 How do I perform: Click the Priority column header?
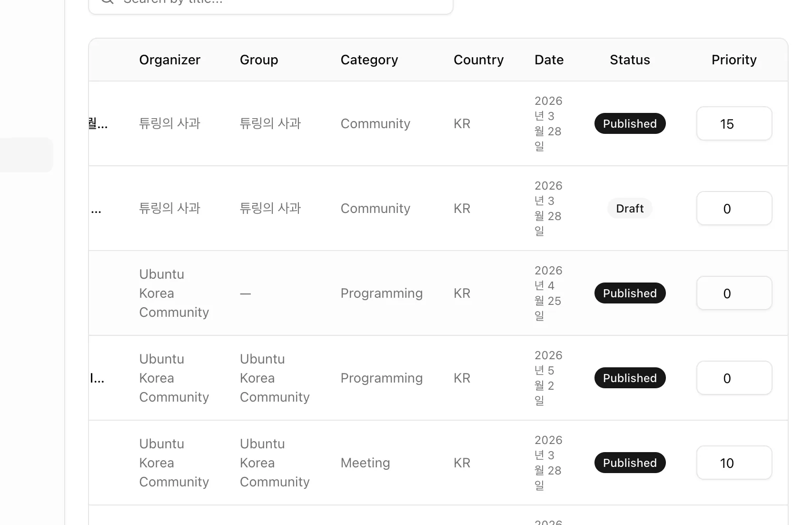coord(733,60)
